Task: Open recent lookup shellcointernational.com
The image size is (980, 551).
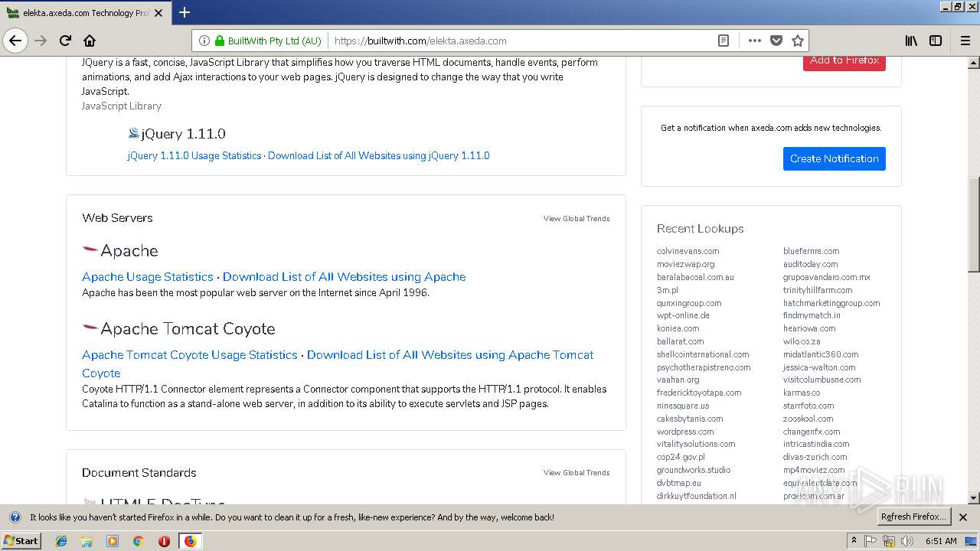Action: [x=702, y=354]
